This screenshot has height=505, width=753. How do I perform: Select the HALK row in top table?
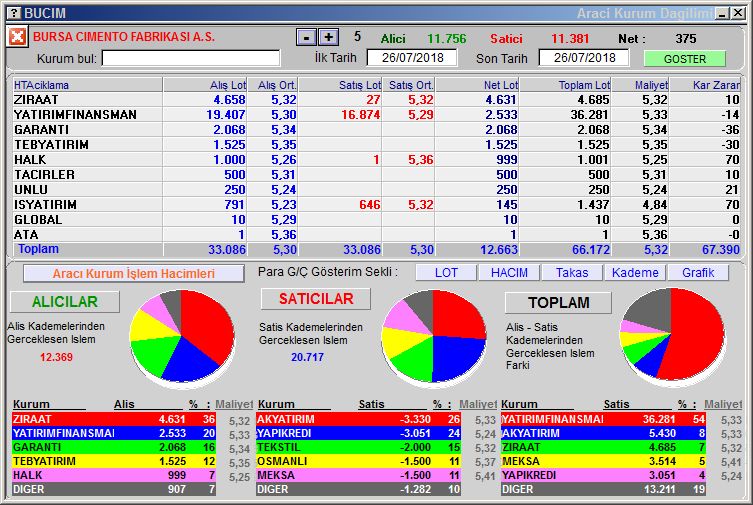click(376, 159)
